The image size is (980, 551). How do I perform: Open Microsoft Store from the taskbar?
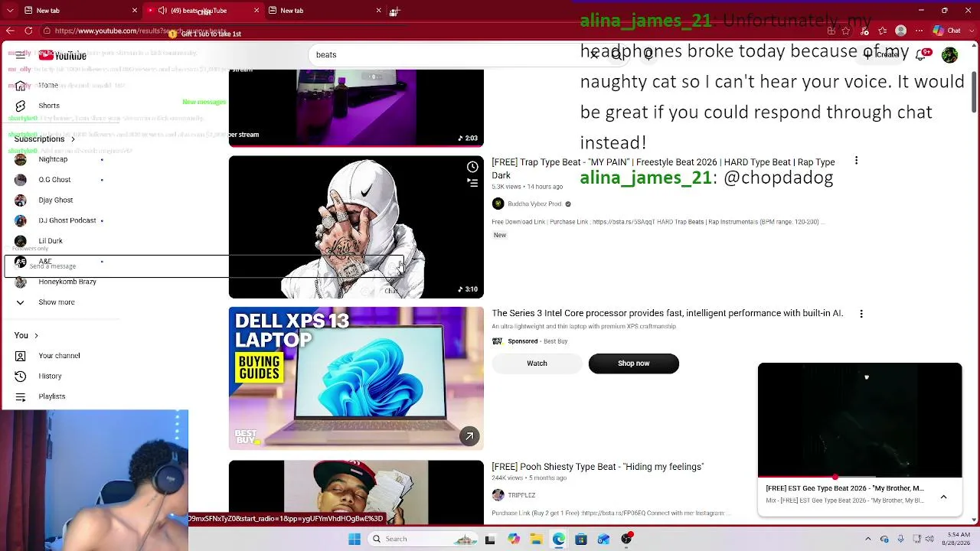click(x=581, y=540)
